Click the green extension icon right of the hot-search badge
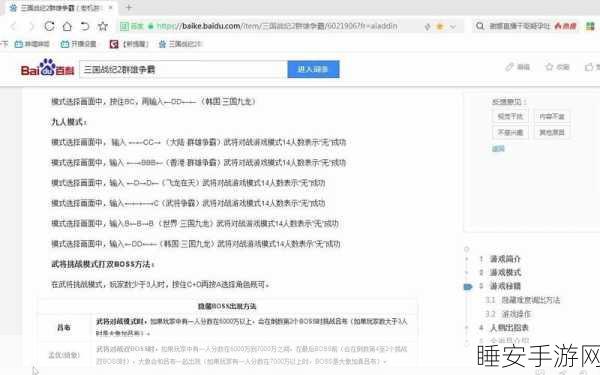This screenshot has height=375, width=600. (590, 26)
